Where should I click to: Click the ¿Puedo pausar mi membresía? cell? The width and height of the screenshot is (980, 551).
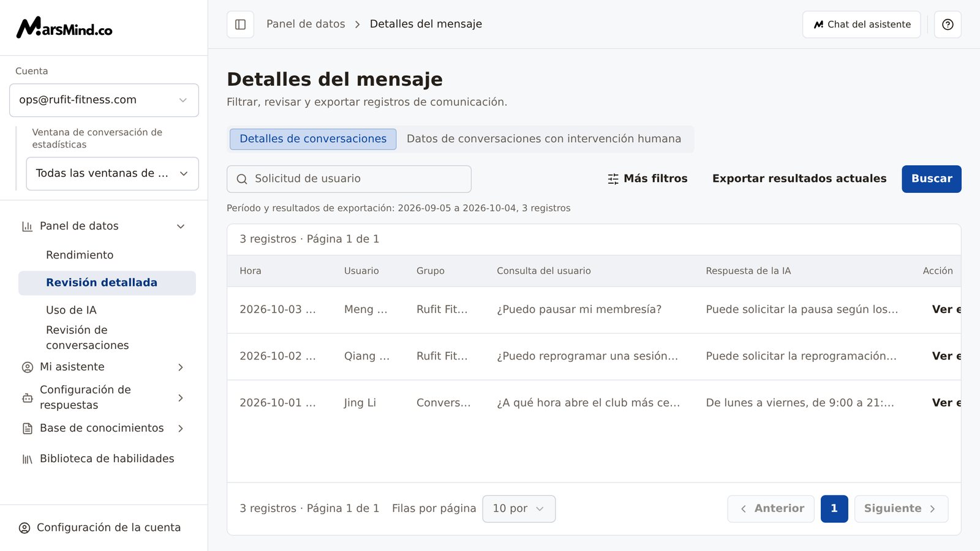tap(579, 310)
